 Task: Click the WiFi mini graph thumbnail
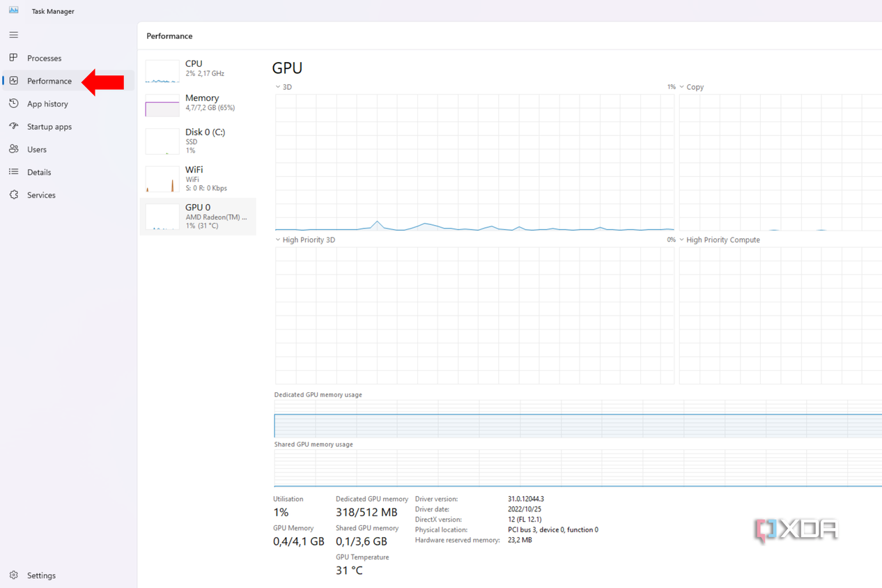(162, 179)
